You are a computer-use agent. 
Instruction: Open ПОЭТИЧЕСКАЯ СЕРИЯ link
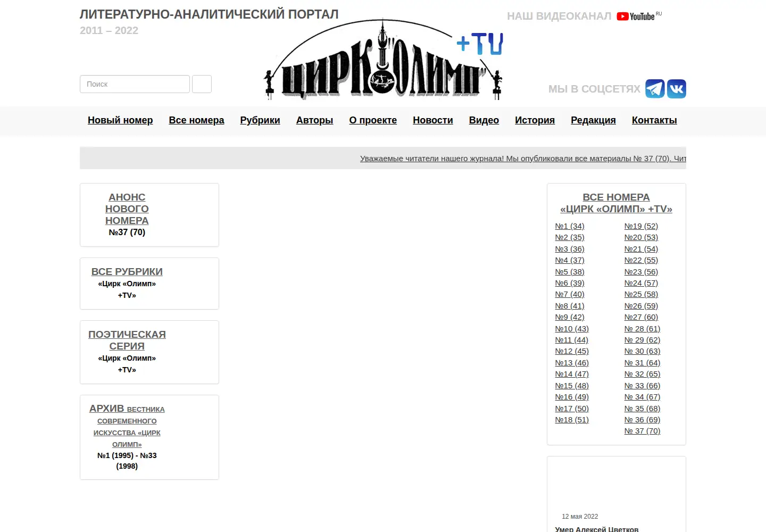tap(127, 340)
